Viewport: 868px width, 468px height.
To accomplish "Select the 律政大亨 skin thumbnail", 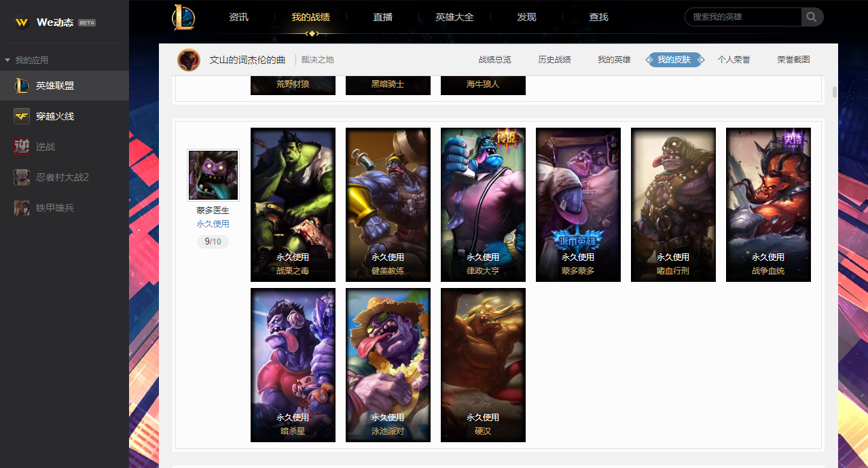I will (483, 204).
